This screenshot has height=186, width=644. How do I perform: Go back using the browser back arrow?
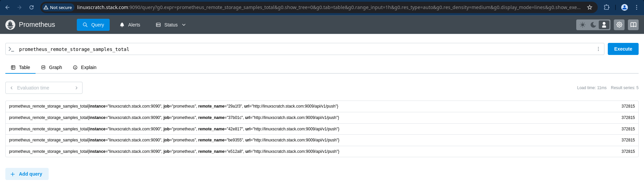click(x=7, y=7)
